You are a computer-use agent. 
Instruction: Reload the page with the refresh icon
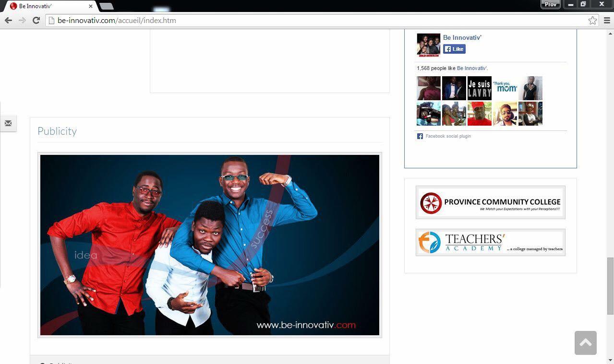[x=36, y=20]
